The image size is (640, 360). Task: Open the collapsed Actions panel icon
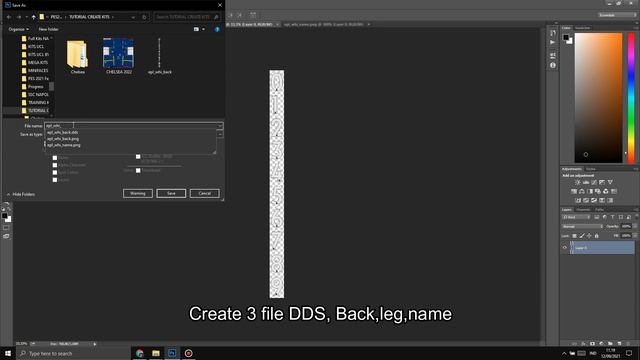[x=553, y=42]
